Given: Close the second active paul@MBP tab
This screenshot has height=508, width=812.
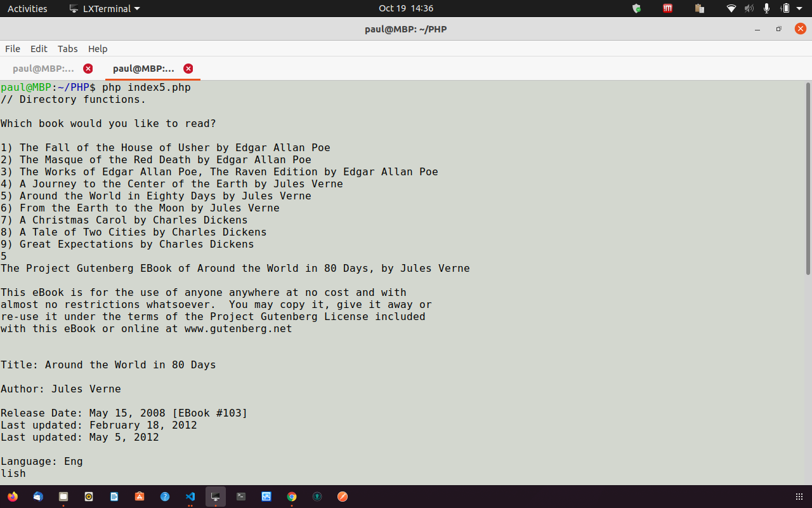Looking at the screenshot, I should coord(188,69).
